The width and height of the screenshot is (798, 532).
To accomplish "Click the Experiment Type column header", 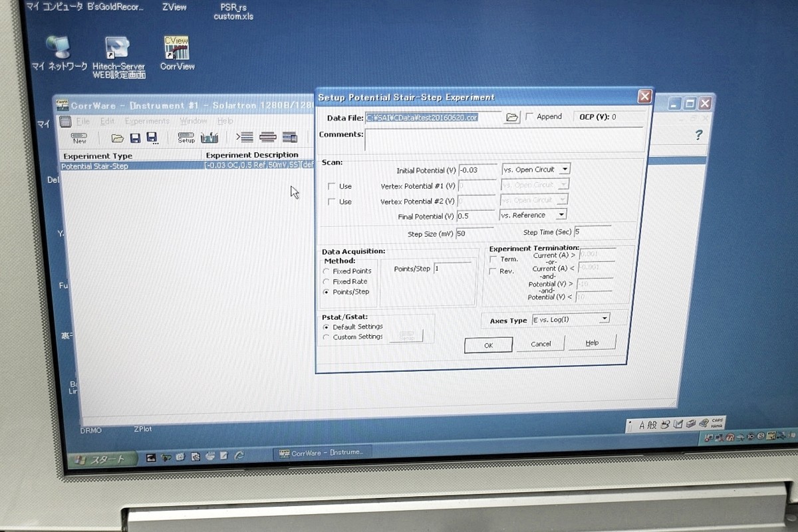I will click(x=98, y=156).
